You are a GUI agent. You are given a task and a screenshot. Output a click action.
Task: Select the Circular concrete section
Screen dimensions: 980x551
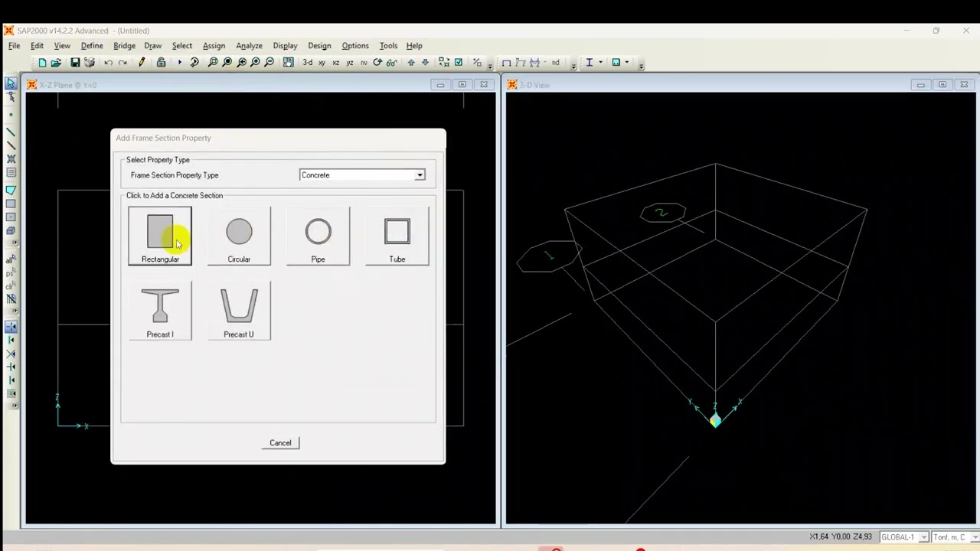(239, 236)
